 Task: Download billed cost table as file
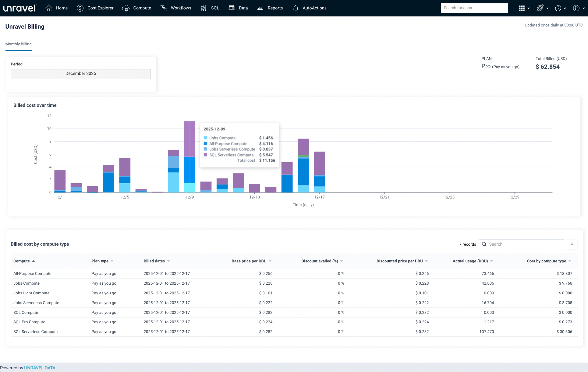click(572, 244)
